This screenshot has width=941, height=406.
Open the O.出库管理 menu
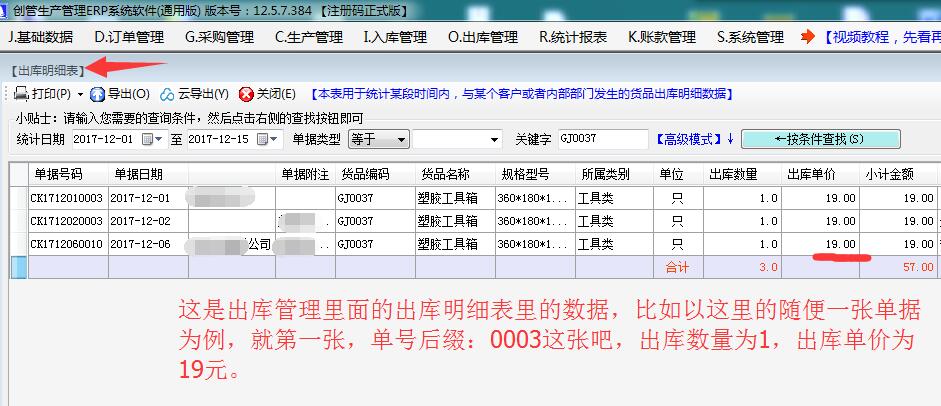pyautogui.click(x=483, y=37)
